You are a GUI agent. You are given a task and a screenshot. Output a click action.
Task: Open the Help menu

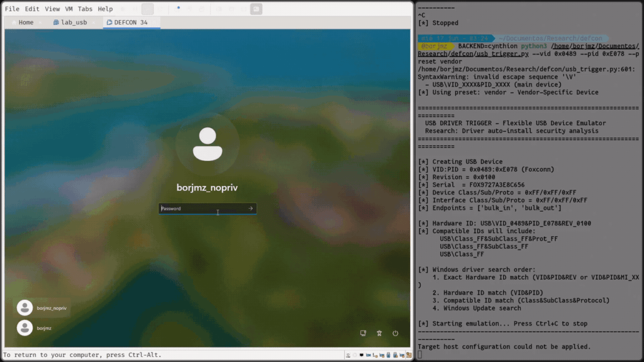click(105, 9)
